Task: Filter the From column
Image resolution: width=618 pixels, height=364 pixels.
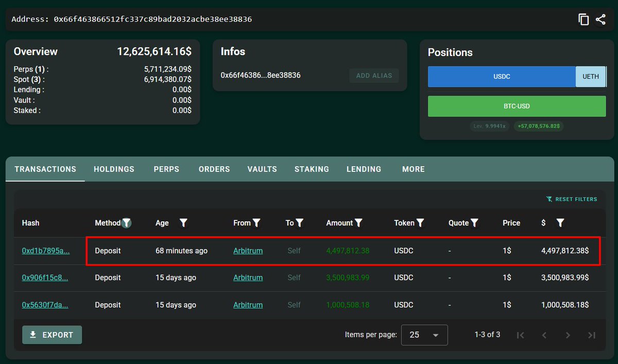Action: pyautogui.click(x=256, y=223)
